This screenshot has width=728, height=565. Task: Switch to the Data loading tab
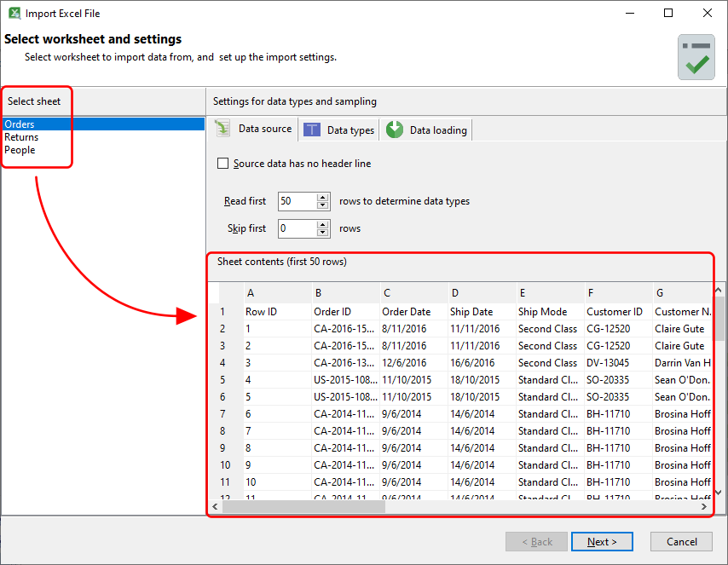click(x=437, y=130)
